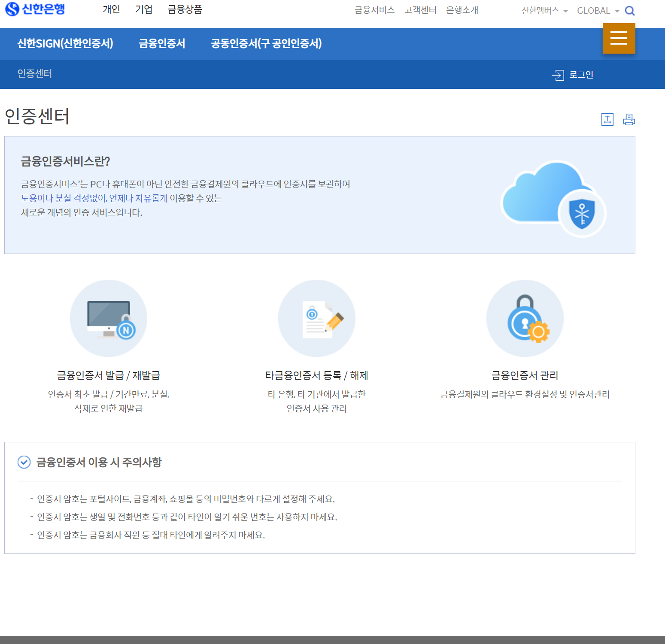Open the 기업 menu
The image size is (665, 644).
click(144, 9)
